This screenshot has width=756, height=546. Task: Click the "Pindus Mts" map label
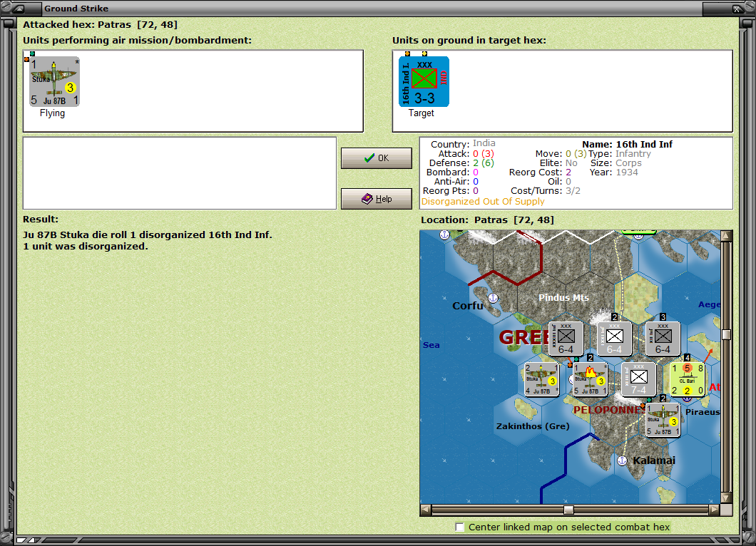(563, 297)
